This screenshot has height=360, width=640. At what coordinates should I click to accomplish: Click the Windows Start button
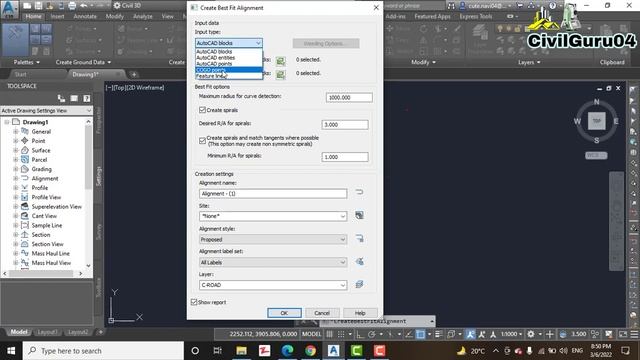point(11,351)
